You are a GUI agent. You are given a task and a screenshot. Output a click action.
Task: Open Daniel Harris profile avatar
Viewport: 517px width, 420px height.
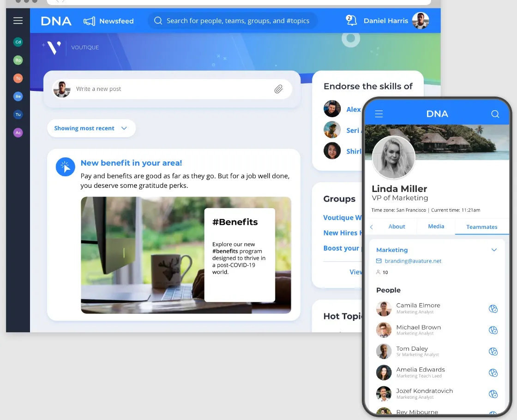pos(421,20)
